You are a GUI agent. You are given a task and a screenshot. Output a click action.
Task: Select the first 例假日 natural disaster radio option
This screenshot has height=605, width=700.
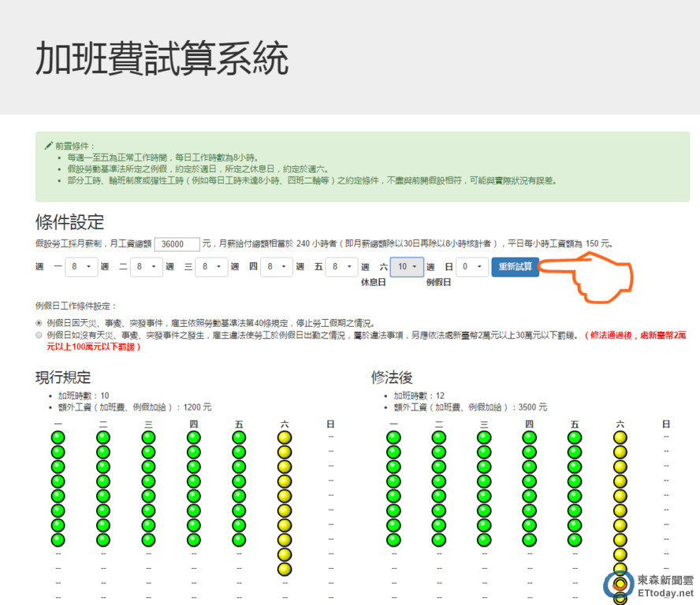pos(39,323)
